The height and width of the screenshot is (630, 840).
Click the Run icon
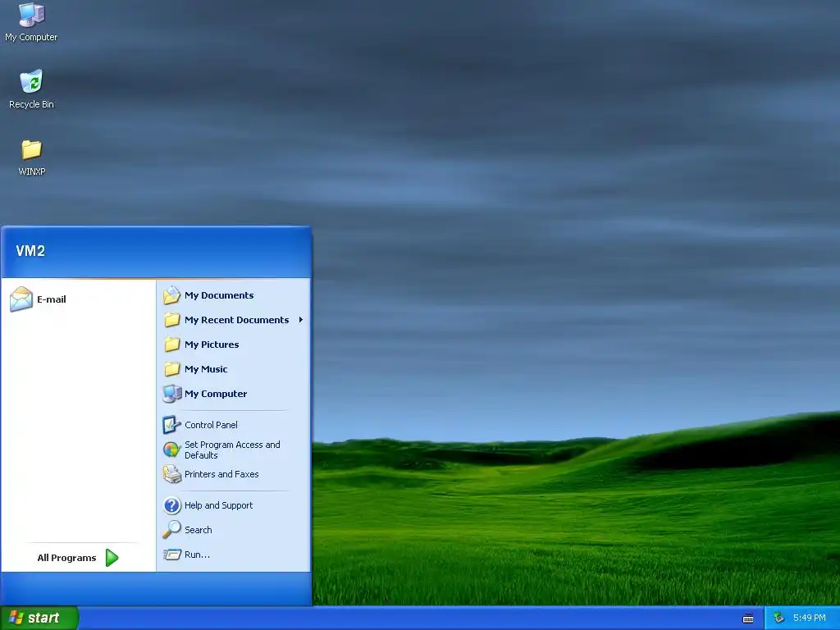[172, 555]
